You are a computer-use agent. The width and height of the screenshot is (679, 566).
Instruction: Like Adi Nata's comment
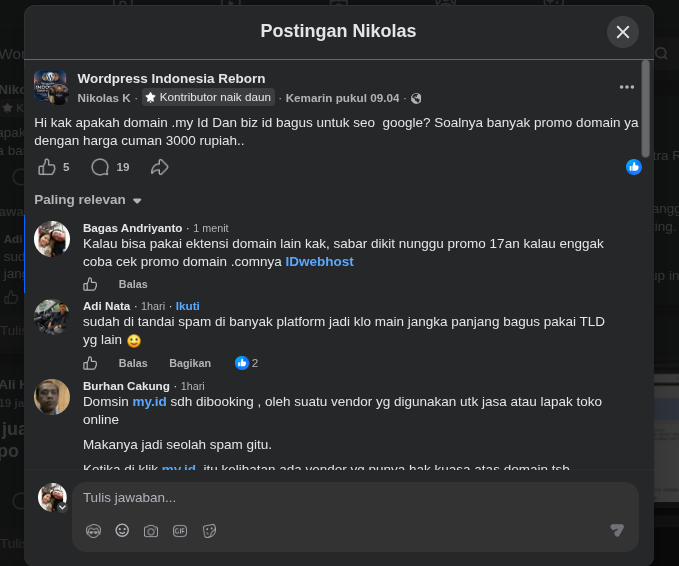click(x=90, y=363)
